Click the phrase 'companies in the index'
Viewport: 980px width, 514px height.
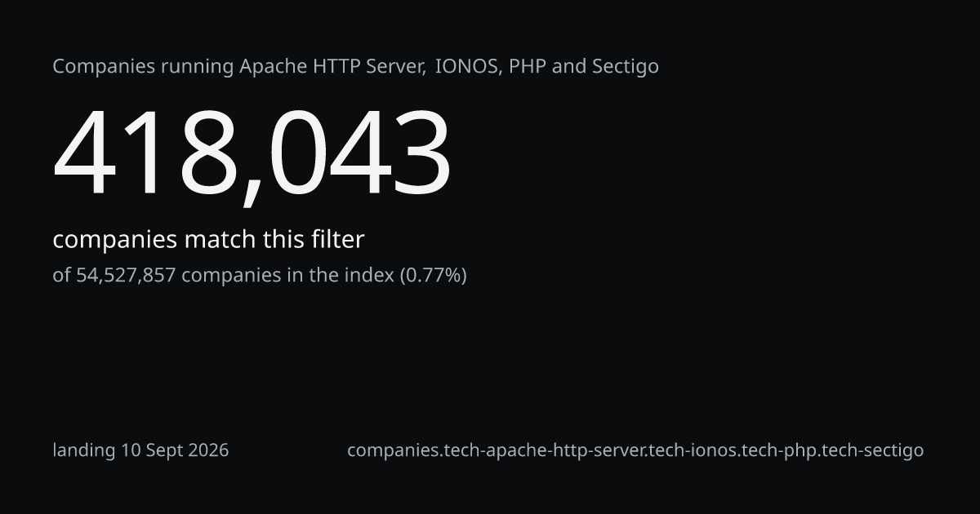coord(287,276)
